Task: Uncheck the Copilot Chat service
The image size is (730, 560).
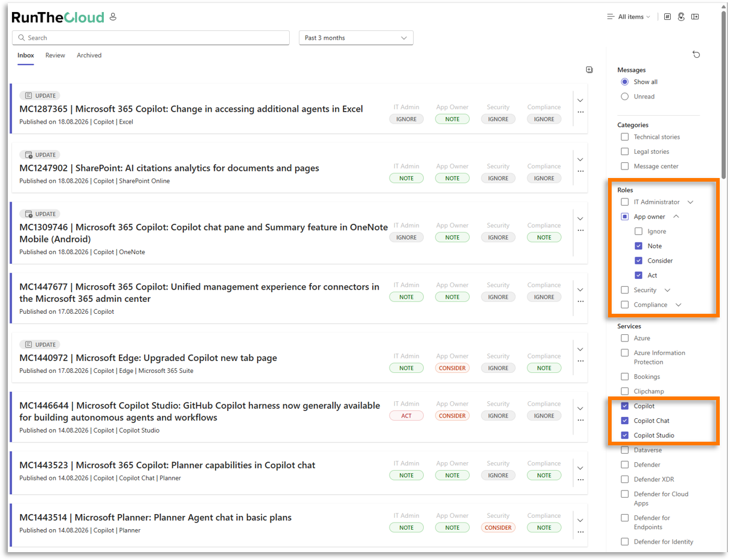Action: [625, 421]
